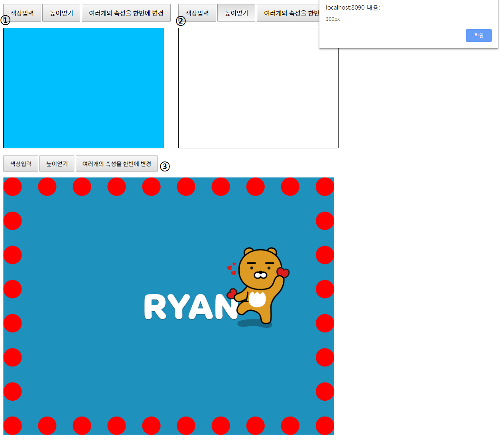This screenshot has width=504, height=441.
Task: Click 색상입력 button in section 3
Action: (x=21, y=163)
